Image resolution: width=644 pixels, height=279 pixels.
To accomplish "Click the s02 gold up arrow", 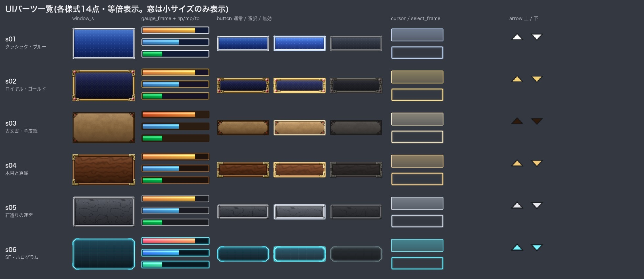I will (x=517, y=79).
